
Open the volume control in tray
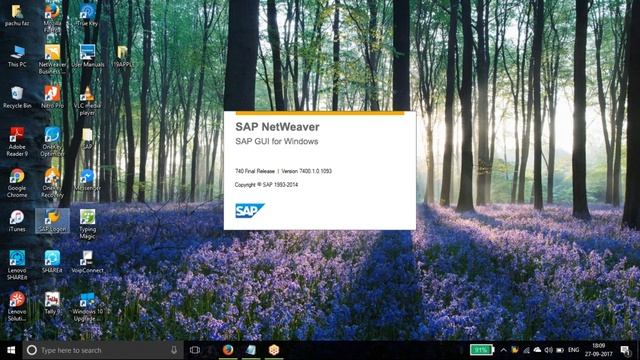[549, 350]
